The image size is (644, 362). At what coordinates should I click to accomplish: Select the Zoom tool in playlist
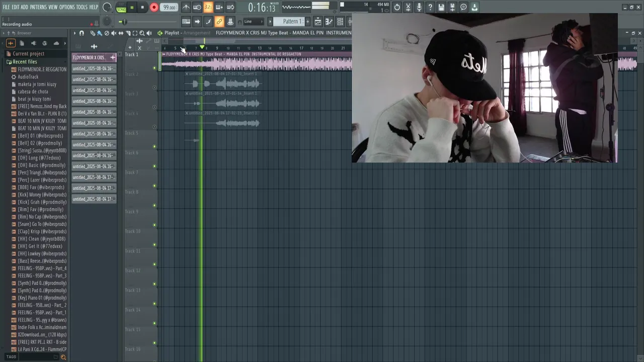(142, 33)
